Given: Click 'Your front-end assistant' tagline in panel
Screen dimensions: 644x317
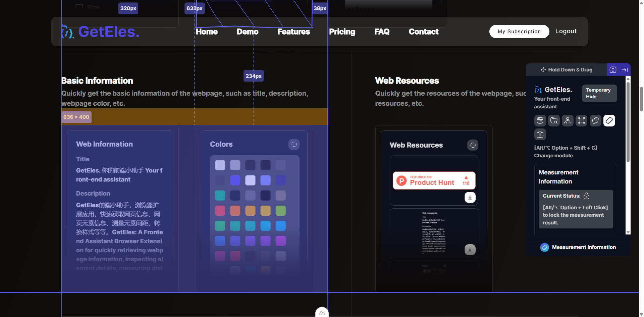Looking at the screenshot, I should (x=552, y=103).
